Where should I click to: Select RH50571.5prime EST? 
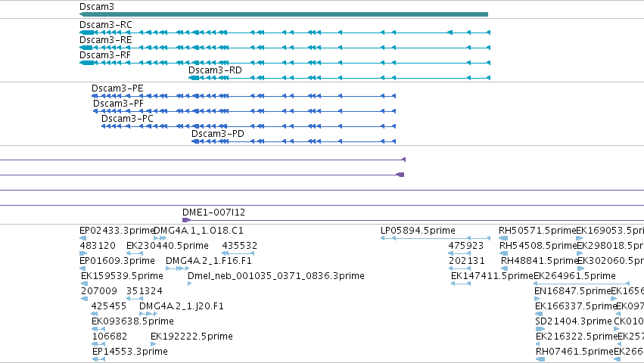[x=537, y=231]
